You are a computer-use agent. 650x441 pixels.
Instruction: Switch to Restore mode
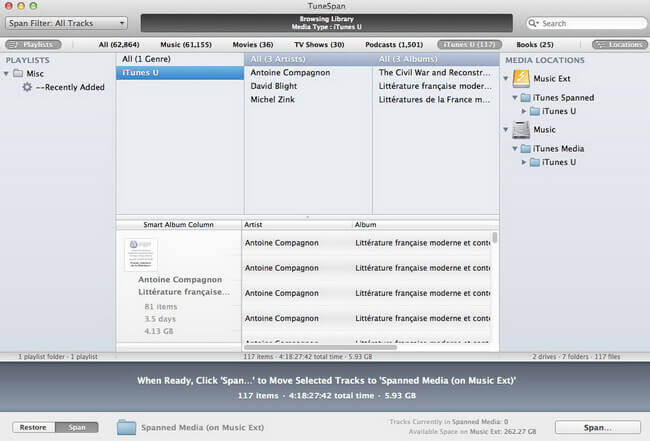pyautogui.click(x=34, y=427)
